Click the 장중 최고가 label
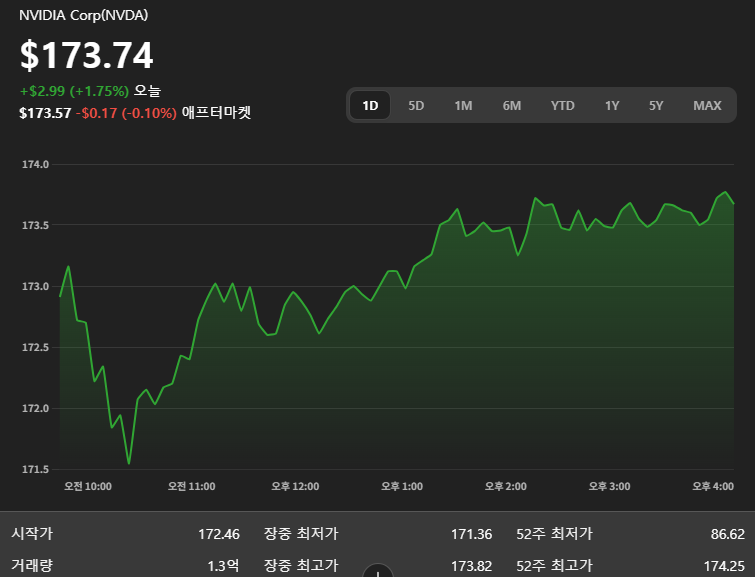Screen dimensions: 755x577 pos(301,565)
